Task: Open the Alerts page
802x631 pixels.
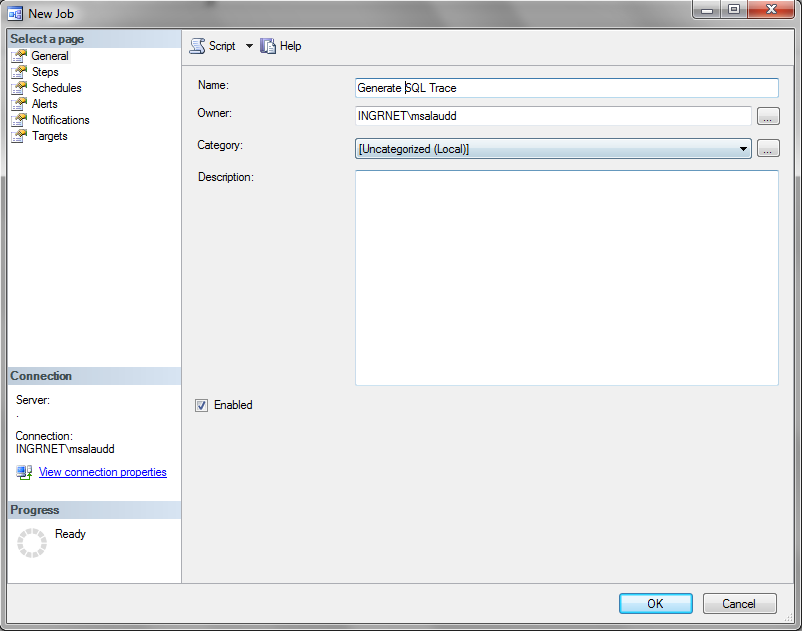Action: [x=43, y=104]
